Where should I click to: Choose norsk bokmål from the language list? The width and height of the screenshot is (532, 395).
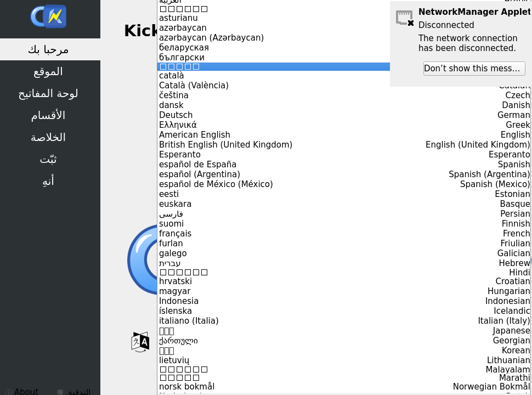[186, 387]
